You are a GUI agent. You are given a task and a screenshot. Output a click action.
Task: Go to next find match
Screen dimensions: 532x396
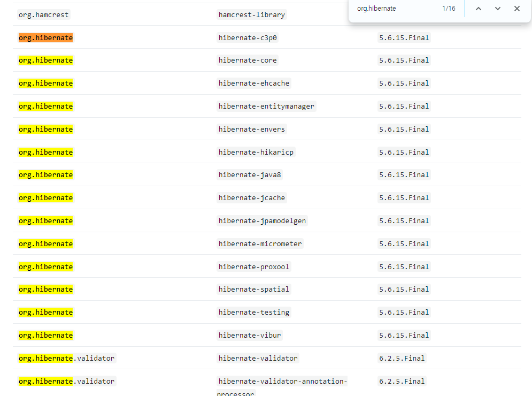coord(497,9)
